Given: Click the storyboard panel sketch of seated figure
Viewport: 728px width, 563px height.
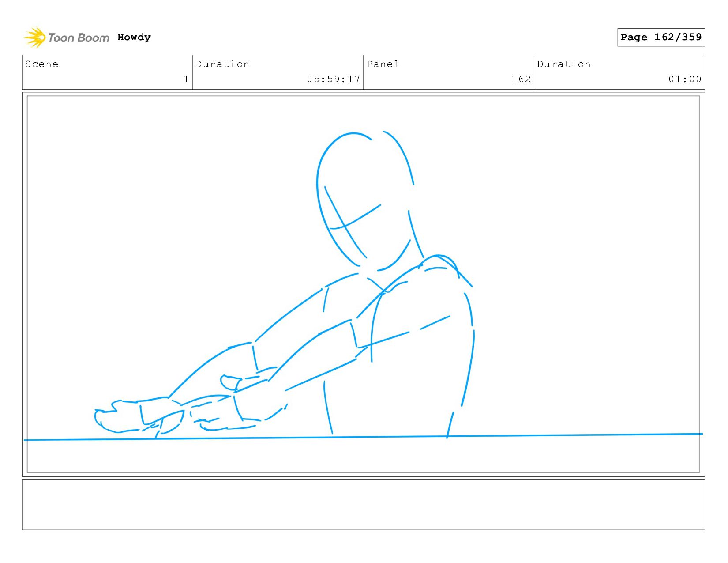Looking at the screenshot, I should coord(363,284).
